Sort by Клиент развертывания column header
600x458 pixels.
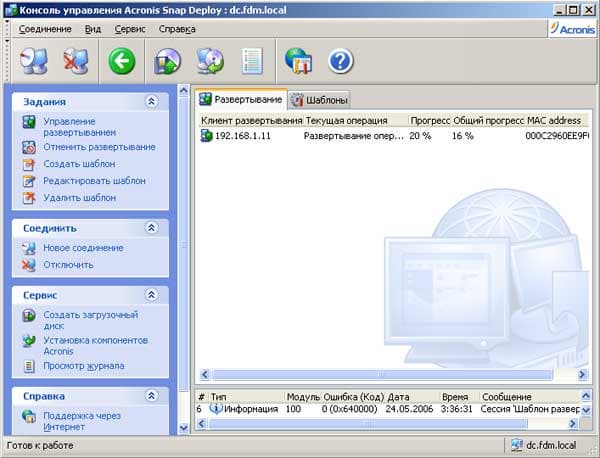(251, 121)
